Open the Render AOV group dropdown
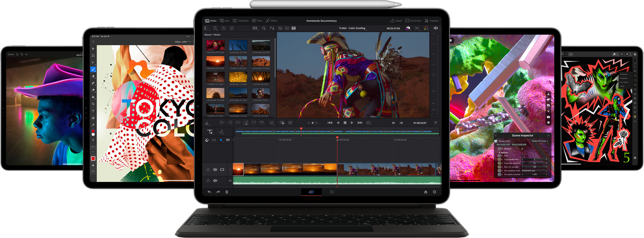644x238 pixels. pyautogui.click(x=540, y=141)
